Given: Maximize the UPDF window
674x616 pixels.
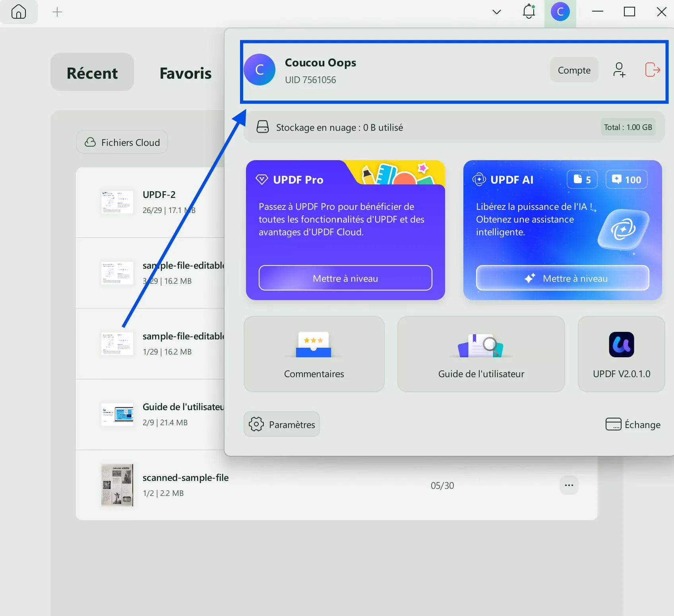Looking at the screenshot, I should point(629,12).
